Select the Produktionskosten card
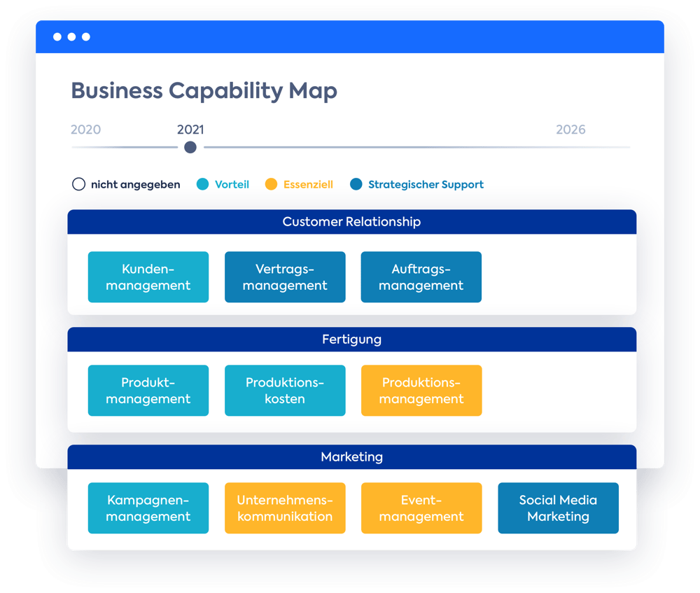Screen dimensions: 700x593 (x=285, y=390)
